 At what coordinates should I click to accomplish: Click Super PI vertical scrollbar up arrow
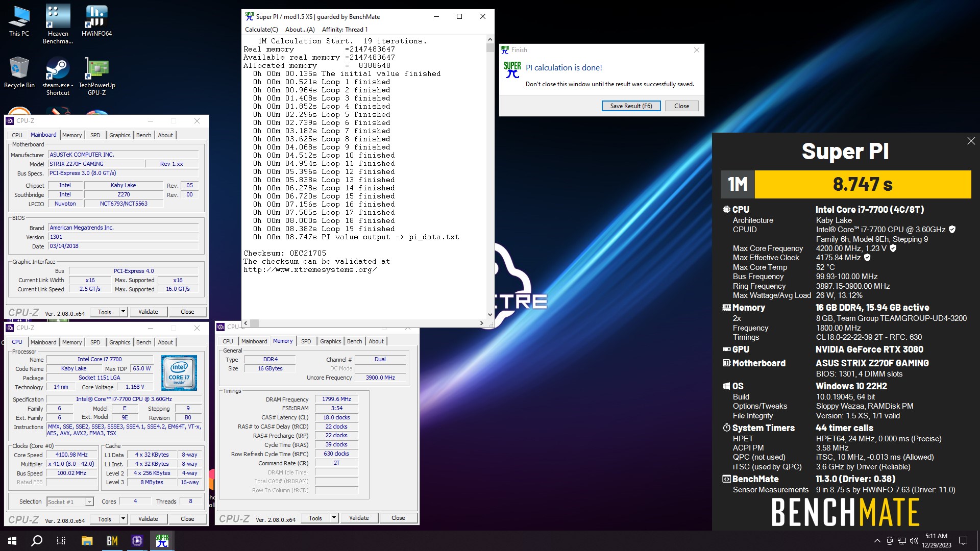[490, 39]
